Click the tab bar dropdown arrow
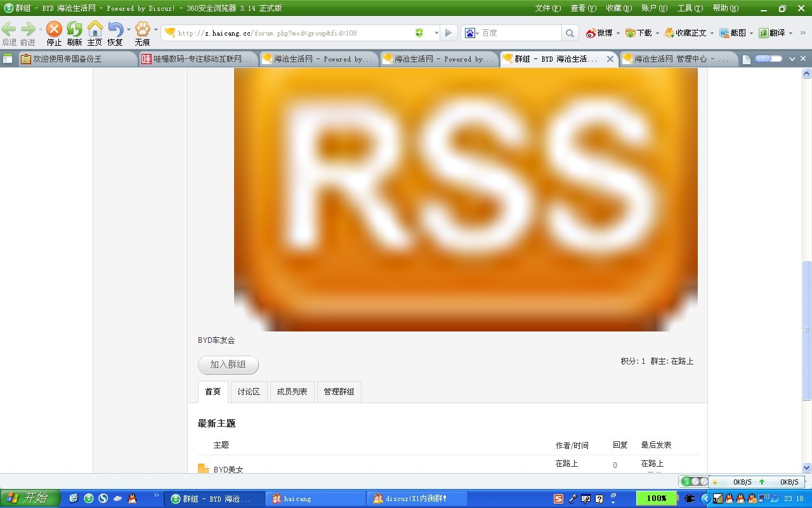This screenshot has height=508, width=812. 792,59
